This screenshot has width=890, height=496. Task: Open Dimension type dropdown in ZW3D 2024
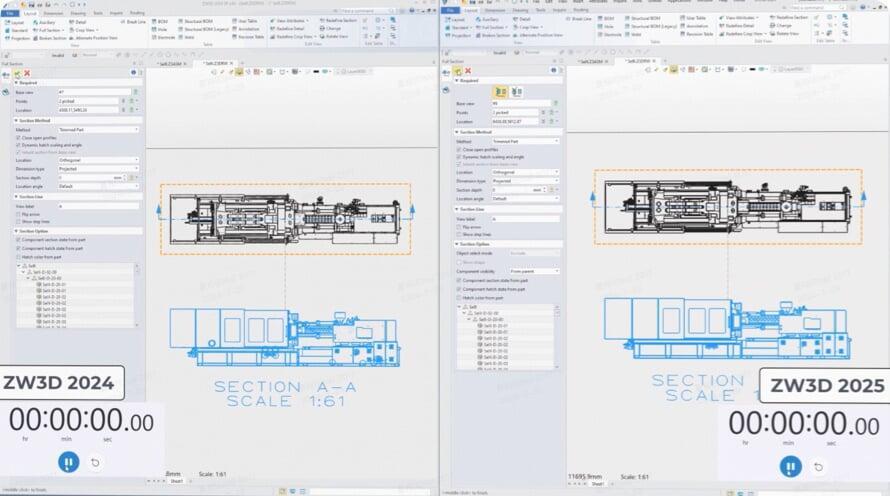coord(98,169)
